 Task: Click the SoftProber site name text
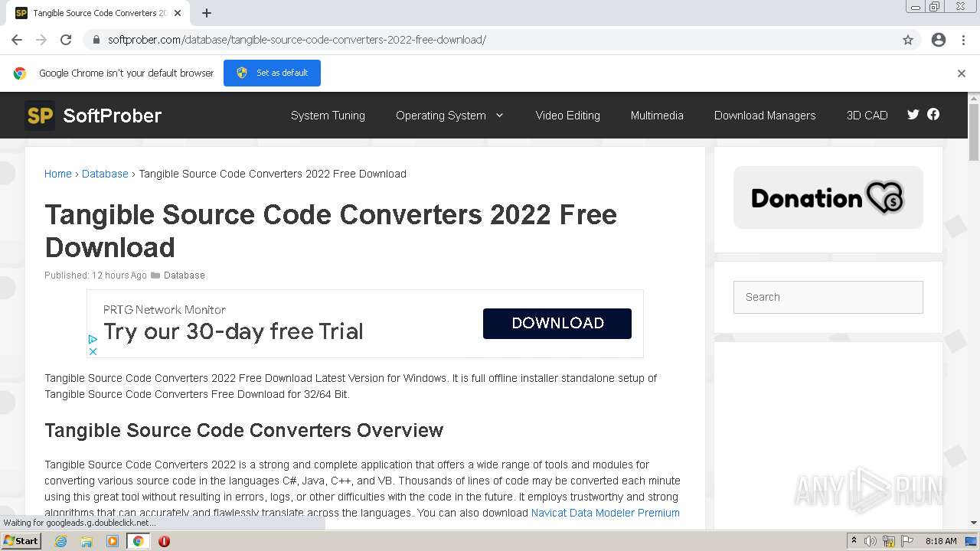(112, 116)
